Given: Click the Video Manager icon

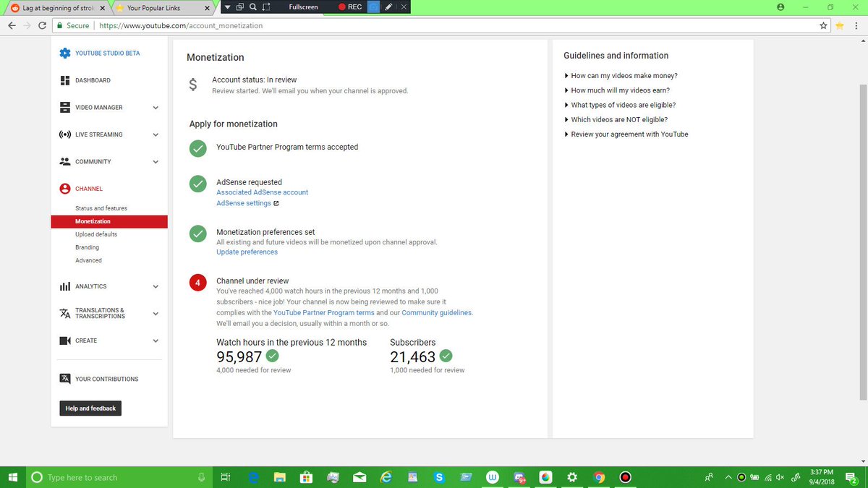Looking at the screenshot, I should [x=65, y=107].
